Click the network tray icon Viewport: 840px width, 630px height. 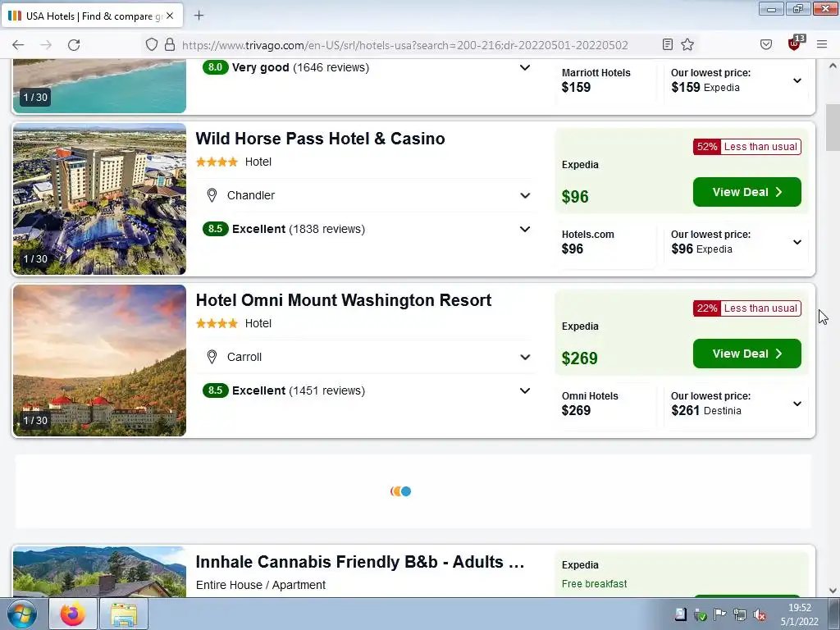tap(739, 614)
